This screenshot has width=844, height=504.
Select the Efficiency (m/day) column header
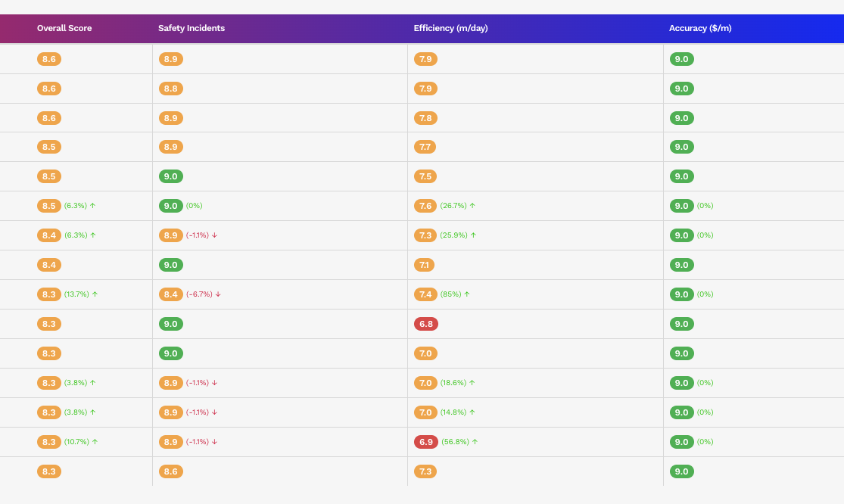(x=450, y=28)
